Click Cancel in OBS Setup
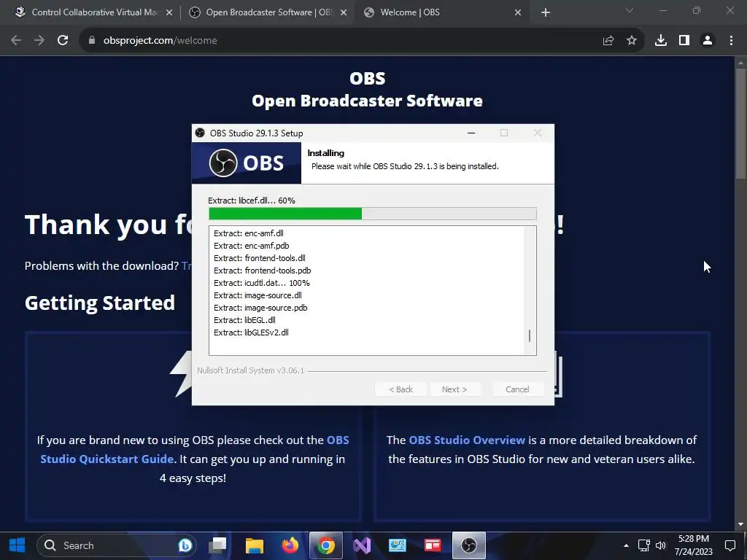 point(517,389)
